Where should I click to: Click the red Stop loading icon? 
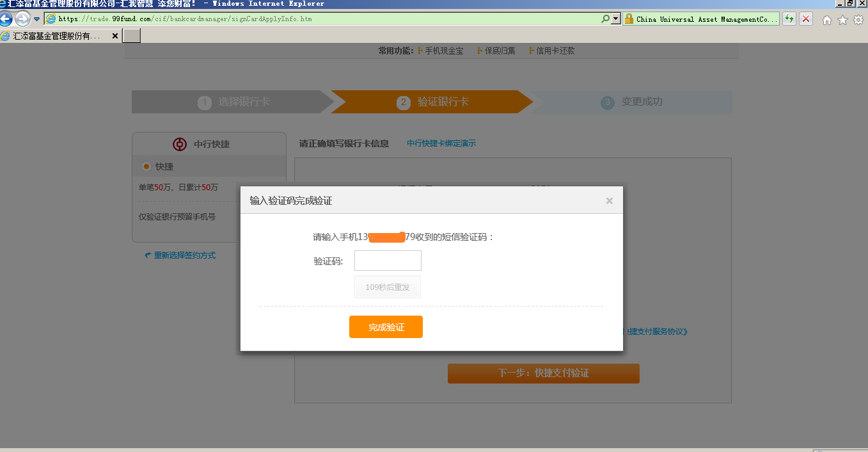point(806,19)
